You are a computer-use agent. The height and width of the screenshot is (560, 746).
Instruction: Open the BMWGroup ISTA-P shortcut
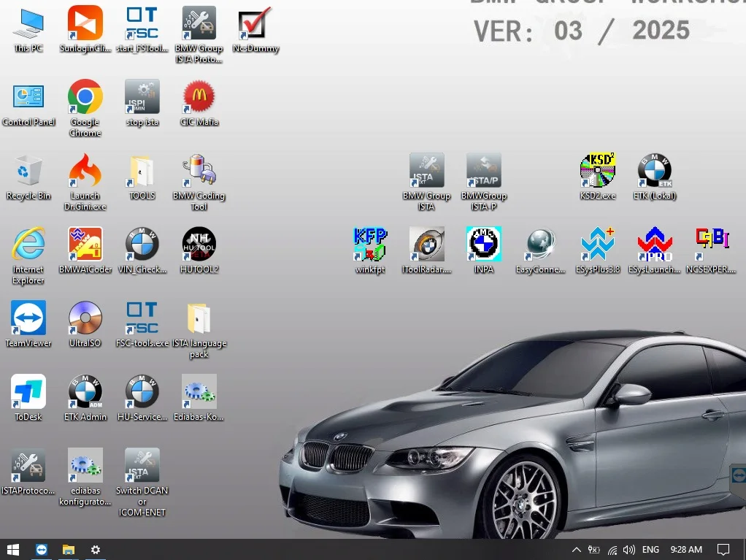pos(483,172)
